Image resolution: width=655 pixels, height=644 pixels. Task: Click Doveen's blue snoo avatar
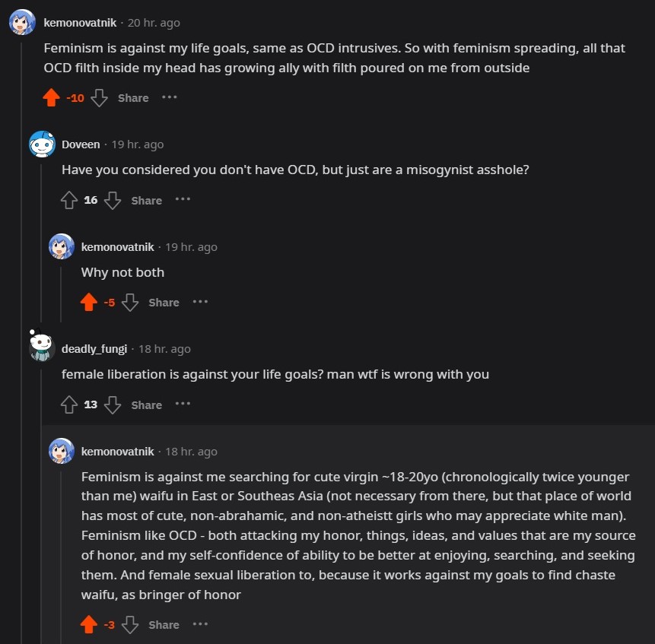pos(42,144)
